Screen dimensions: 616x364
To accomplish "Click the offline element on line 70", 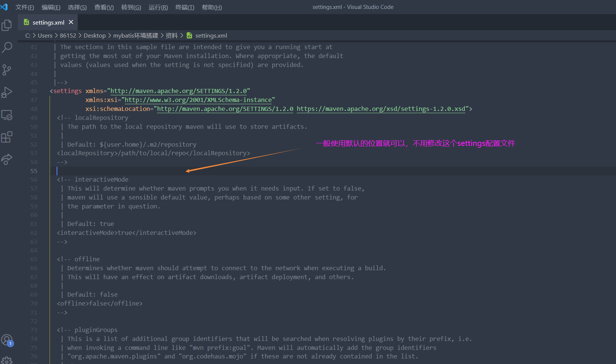I will tap(100, 303).
